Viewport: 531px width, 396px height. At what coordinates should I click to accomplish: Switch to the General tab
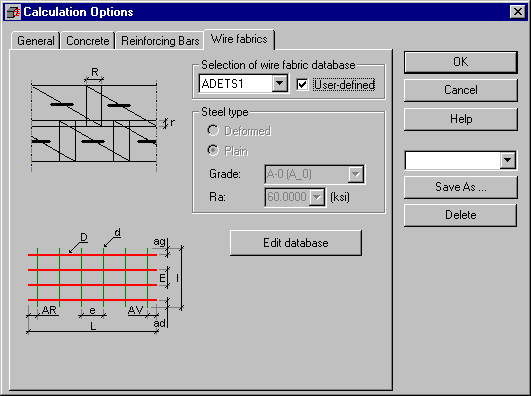[x=36, y=41]
